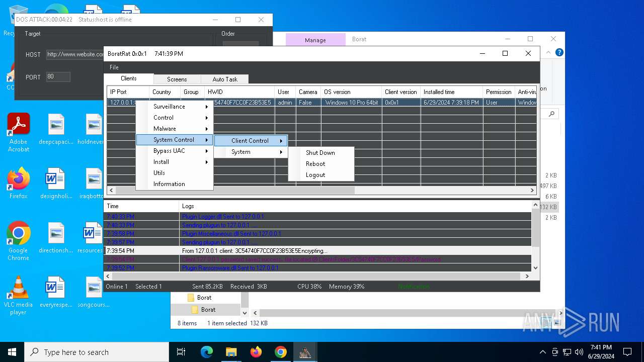
Task: Open directionsh image file on desktop
Action: (56, 238)
